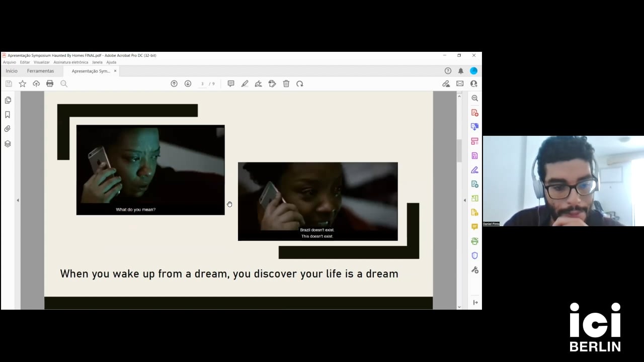Open the help question mark icon
Image resolution: width=644 pixels, height=362 pixels.
pyautogui.click(x=448, y=71)
